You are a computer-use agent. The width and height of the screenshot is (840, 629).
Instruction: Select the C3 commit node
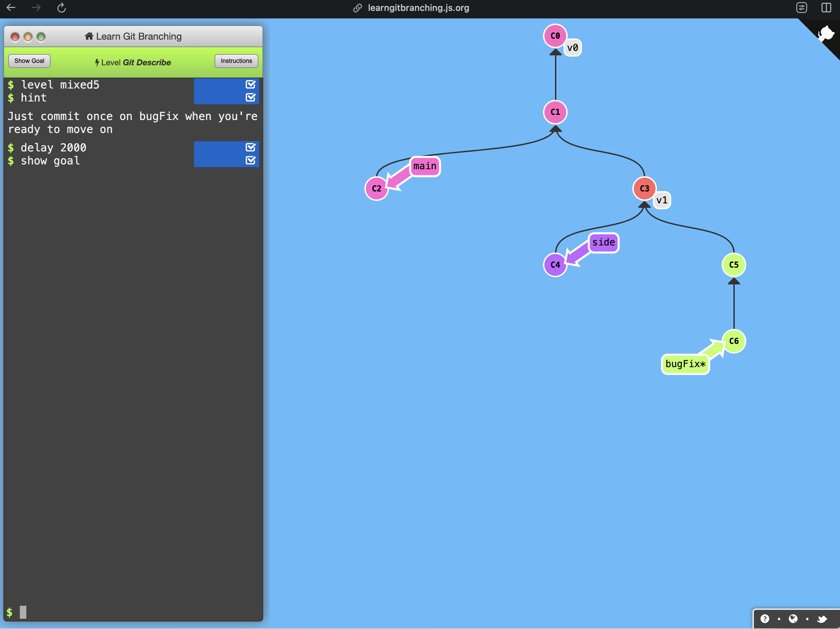pyautogui.click(x=644, y=188)
